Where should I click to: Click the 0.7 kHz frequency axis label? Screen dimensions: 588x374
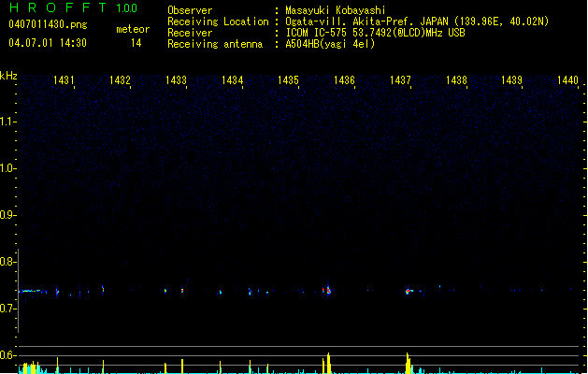(x=7, y=309)
